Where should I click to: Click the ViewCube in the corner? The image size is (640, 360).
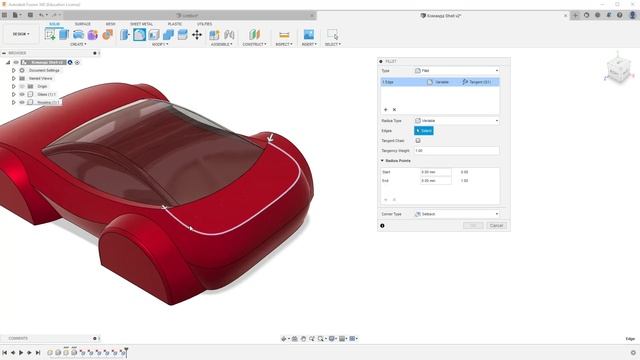pyautogui.click(x=618, y=71)
